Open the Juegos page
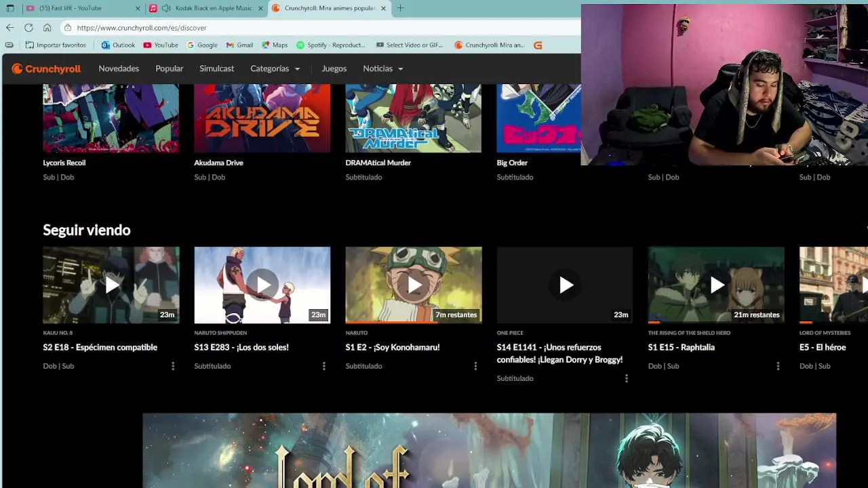This screenshot has width=868, height=488. 334,68
